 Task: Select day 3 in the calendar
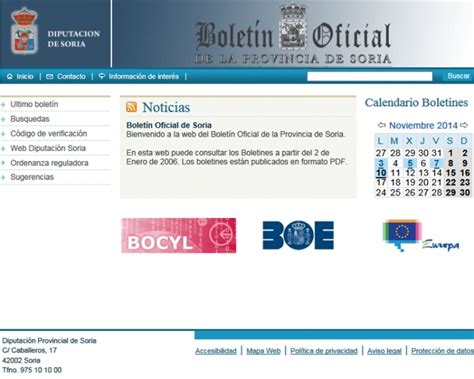pos(381,163)
